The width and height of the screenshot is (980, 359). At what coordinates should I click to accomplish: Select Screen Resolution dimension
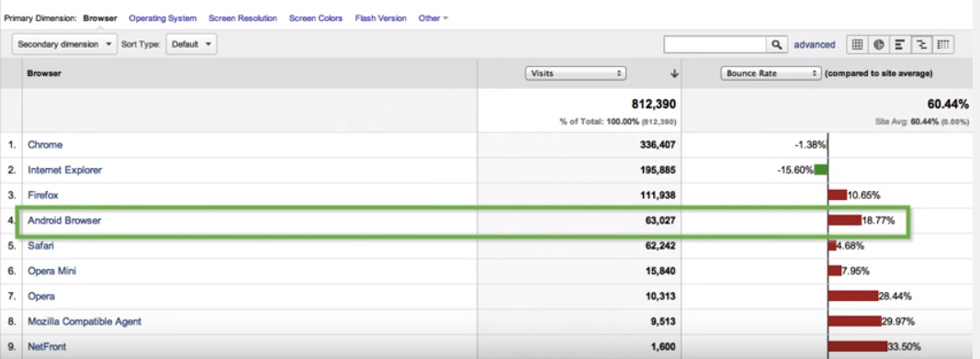pos(242,18)
